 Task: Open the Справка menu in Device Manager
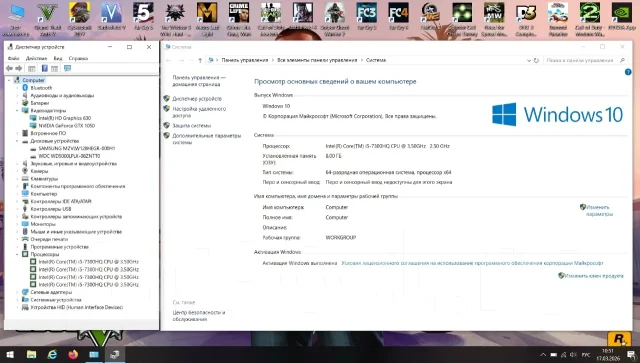pyautogui.click(x=78, y=58)
